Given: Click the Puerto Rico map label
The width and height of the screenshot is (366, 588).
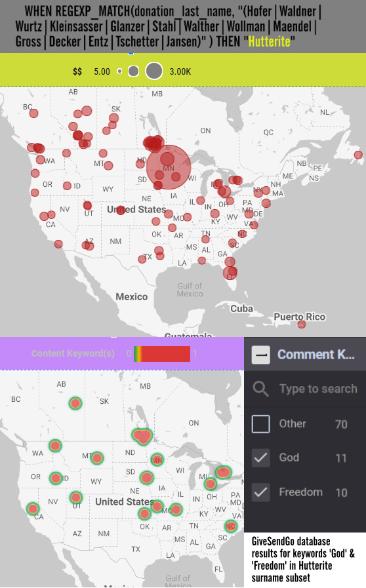Looking at the screenshot, I should pyautogui.click(x=299, y=317).
